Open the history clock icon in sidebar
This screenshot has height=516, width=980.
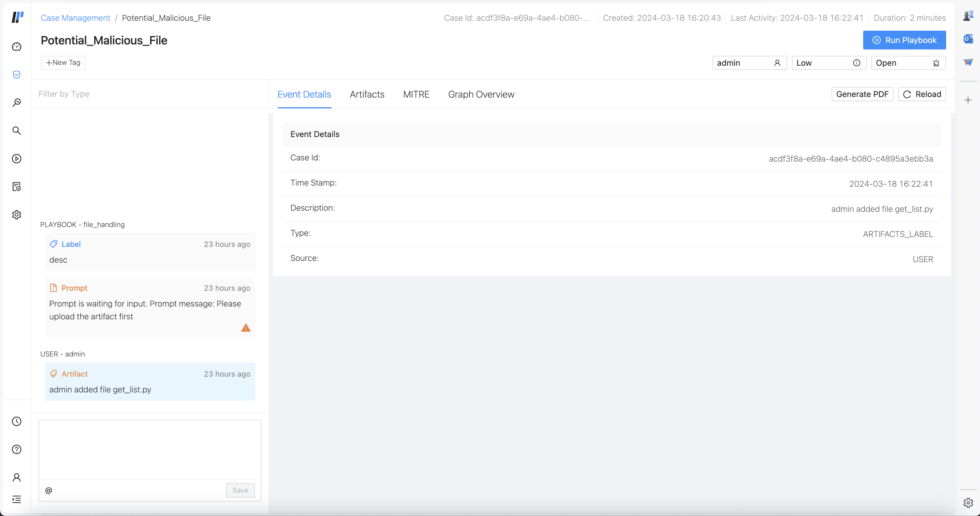click(x=16, y=421)
